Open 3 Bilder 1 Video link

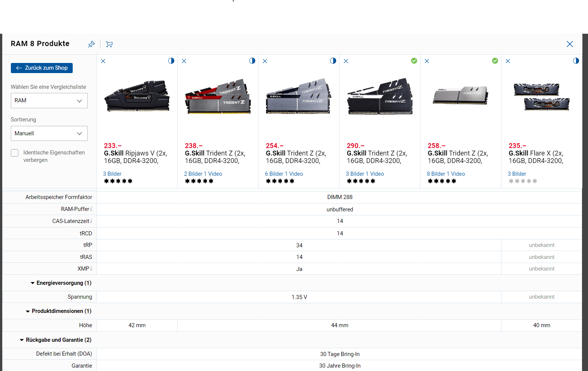tap(365, 174)
